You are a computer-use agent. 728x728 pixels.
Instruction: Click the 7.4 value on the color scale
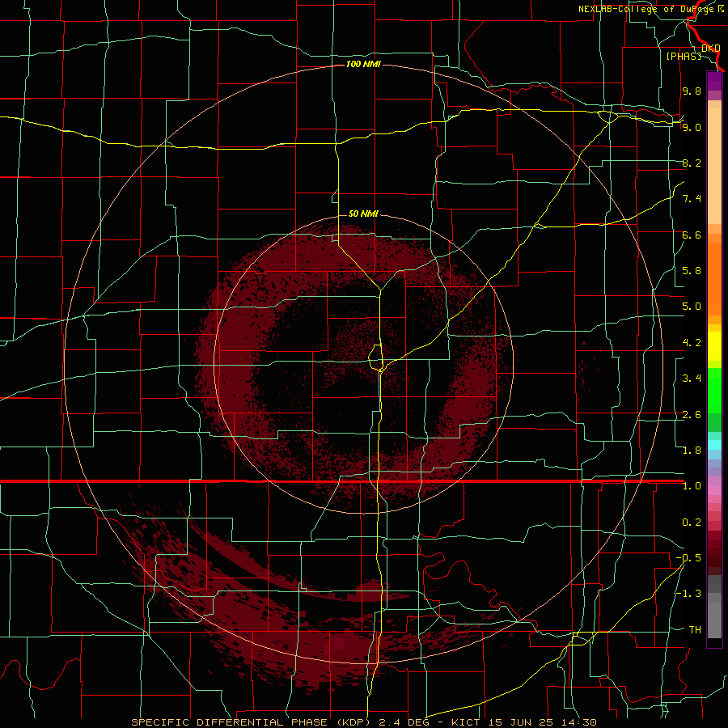(x=692, y=199)
